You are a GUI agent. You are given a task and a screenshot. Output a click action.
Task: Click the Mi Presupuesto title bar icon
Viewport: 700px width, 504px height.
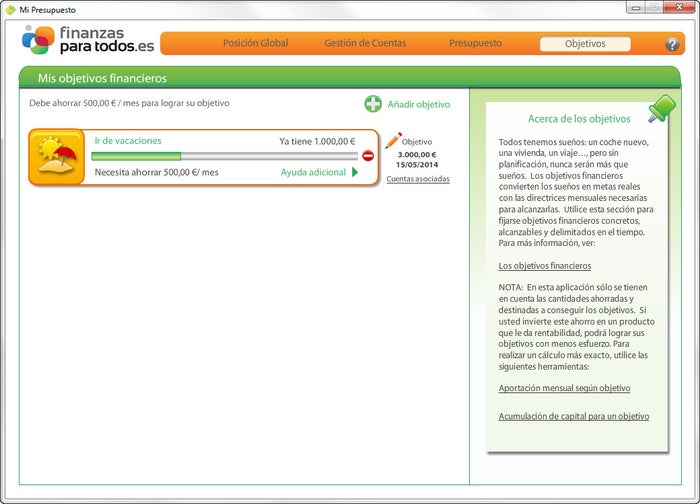point(10,9)
